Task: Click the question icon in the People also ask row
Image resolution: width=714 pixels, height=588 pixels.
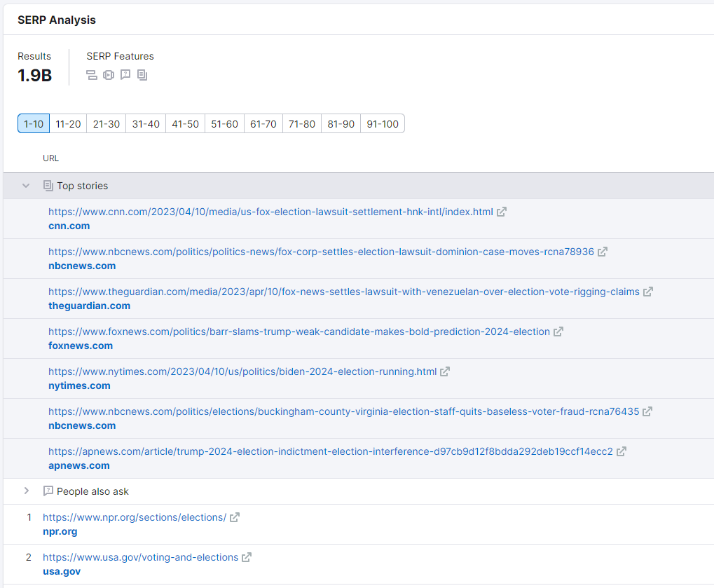Action: click(x=48, y=491)
